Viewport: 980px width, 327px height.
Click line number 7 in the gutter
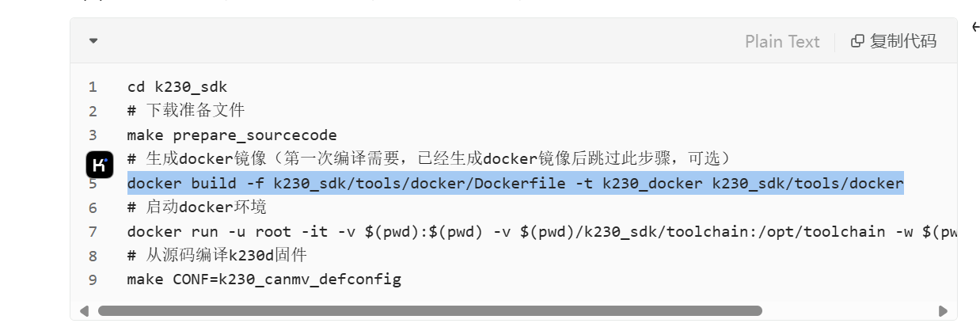coord(93,232)
